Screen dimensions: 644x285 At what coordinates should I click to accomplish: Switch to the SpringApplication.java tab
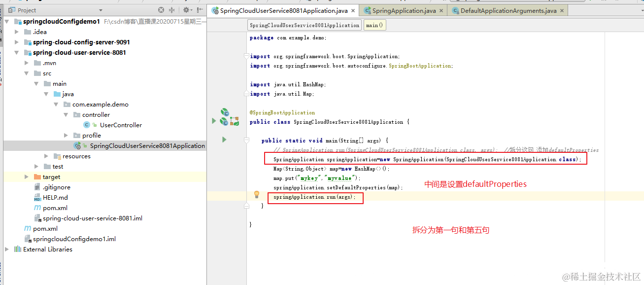(x=404, y=10)
